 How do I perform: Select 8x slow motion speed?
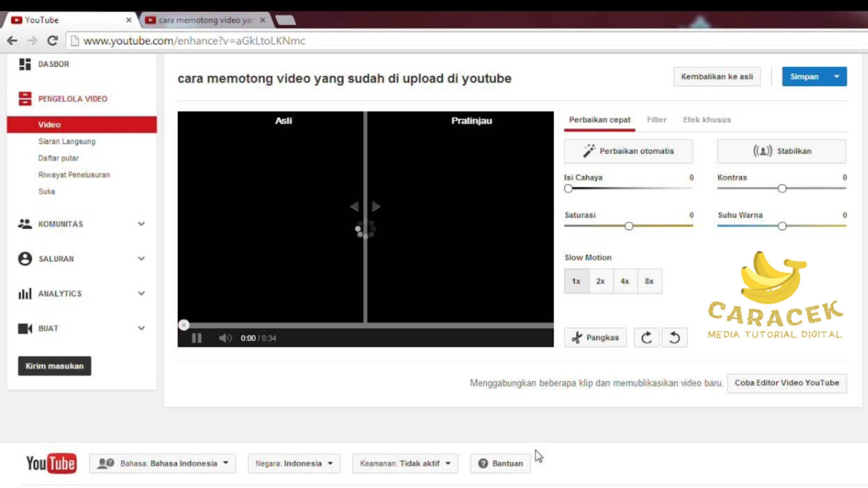tap(649, 281)
